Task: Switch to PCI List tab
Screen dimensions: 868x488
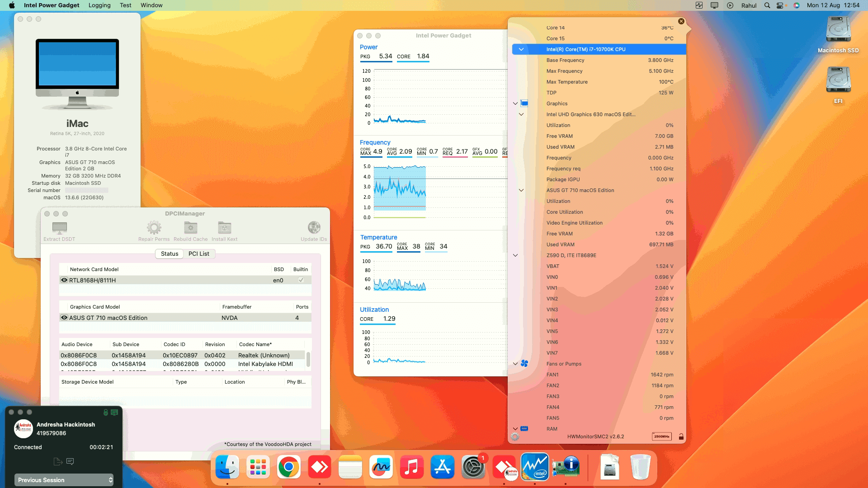Action: coord(199,253)
